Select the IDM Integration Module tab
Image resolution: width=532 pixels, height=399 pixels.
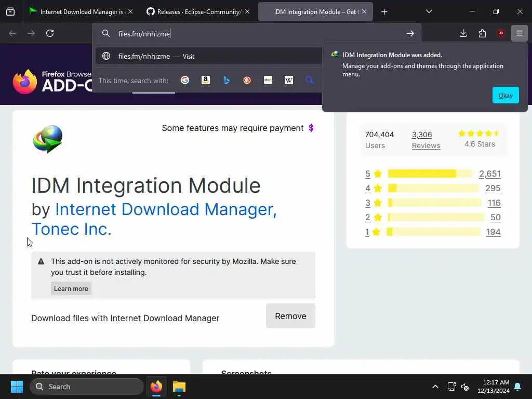(x=315, y=11)
